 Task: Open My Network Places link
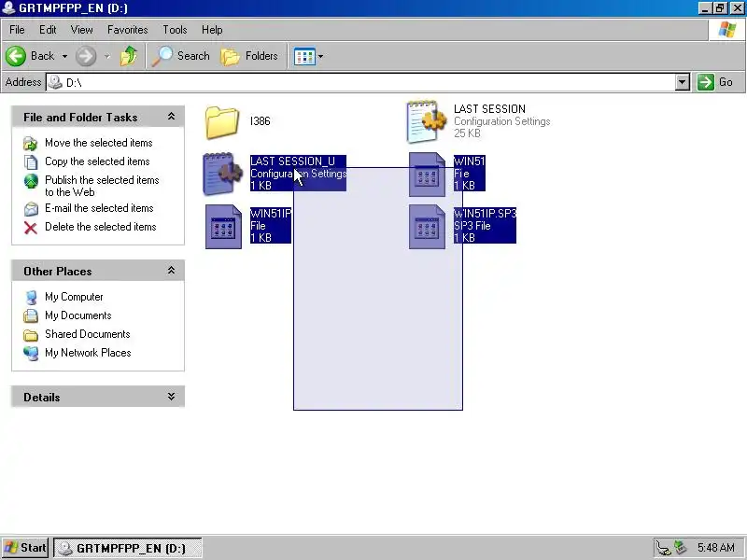(88, 353)
